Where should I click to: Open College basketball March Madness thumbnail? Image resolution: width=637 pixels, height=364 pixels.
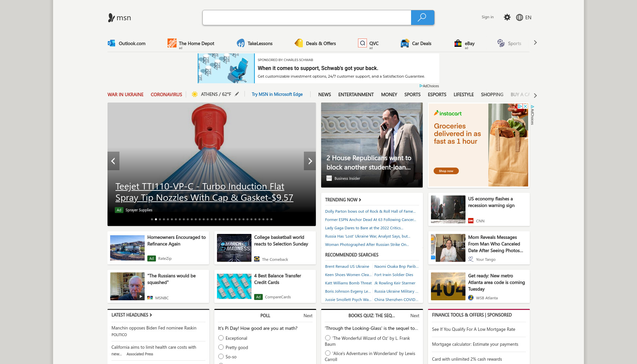tap(234, 248)
